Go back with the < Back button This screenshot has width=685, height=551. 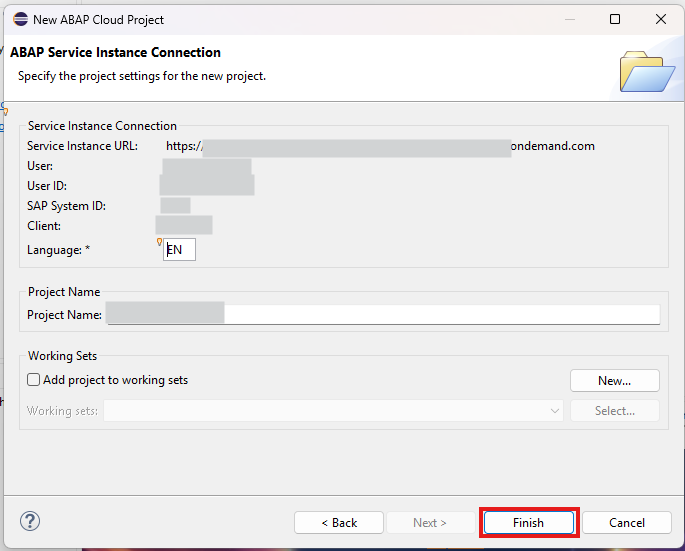tap(339, 523)
